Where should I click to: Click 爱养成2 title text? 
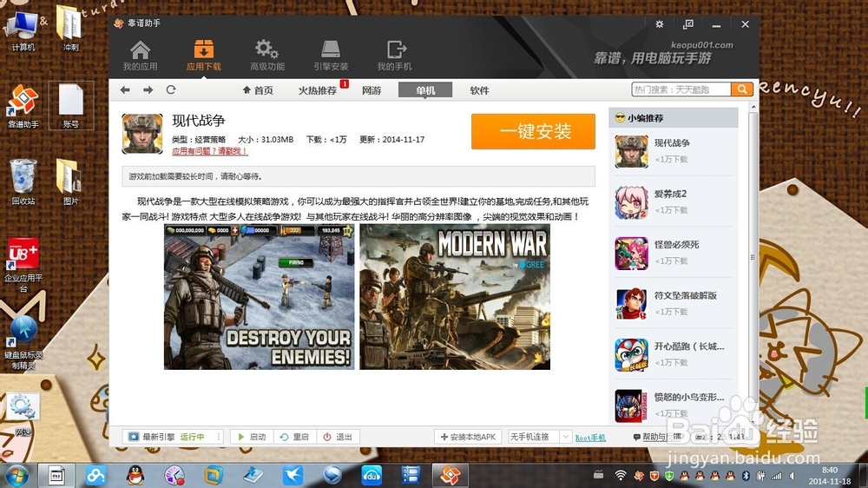pyautogui.click(x=670, y=194)
